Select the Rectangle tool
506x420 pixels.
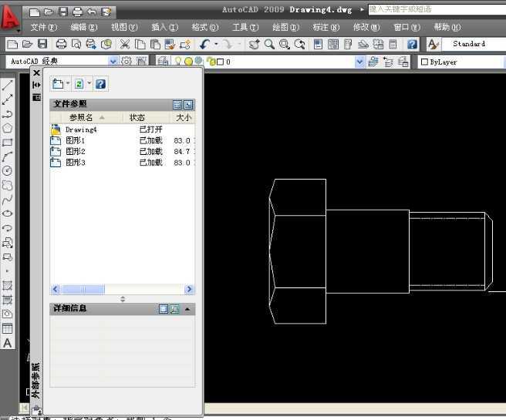7,143
